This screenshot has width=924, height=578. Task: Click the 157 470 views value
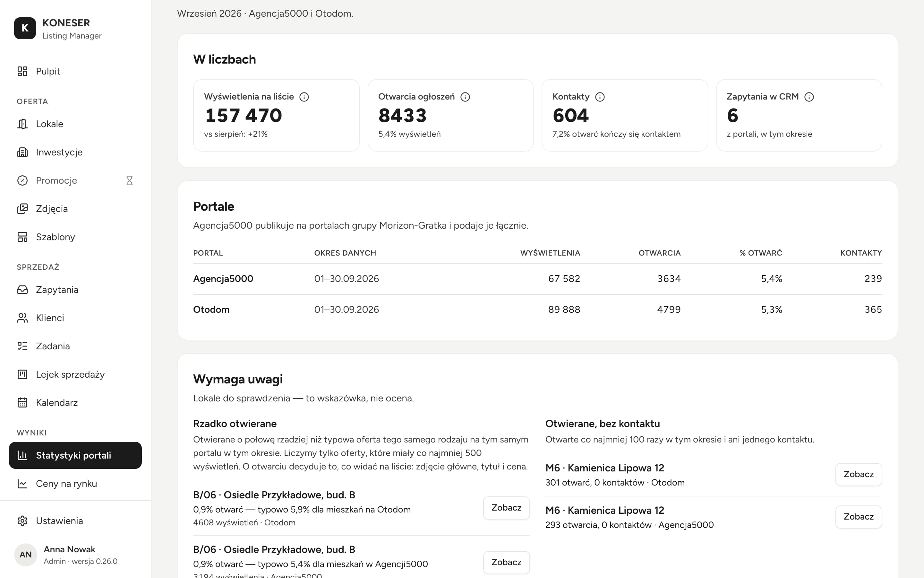244,116
